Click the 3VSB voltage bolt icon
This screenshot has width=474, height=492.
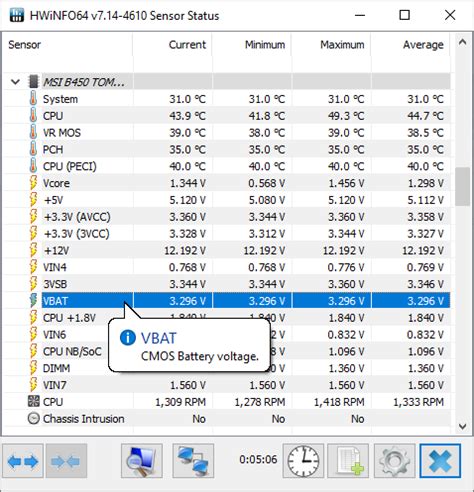click(x=33, y=284)
